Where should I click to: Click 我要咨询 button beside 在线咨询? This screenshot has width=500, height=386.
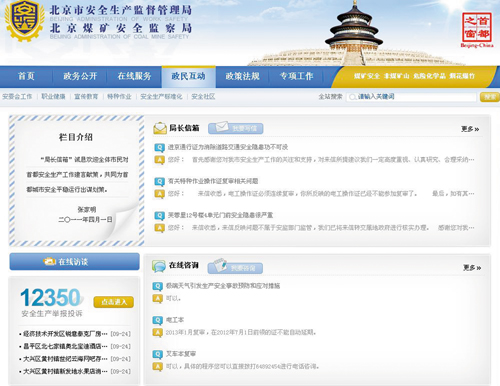(x=235, y=267)
